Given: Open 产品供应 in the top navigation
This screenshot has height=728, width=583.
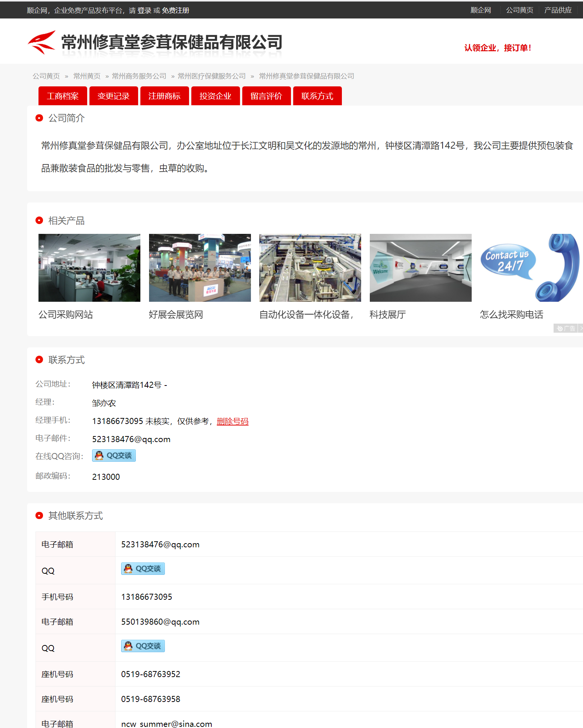Looking at the screenshot, I should point(558,10).
